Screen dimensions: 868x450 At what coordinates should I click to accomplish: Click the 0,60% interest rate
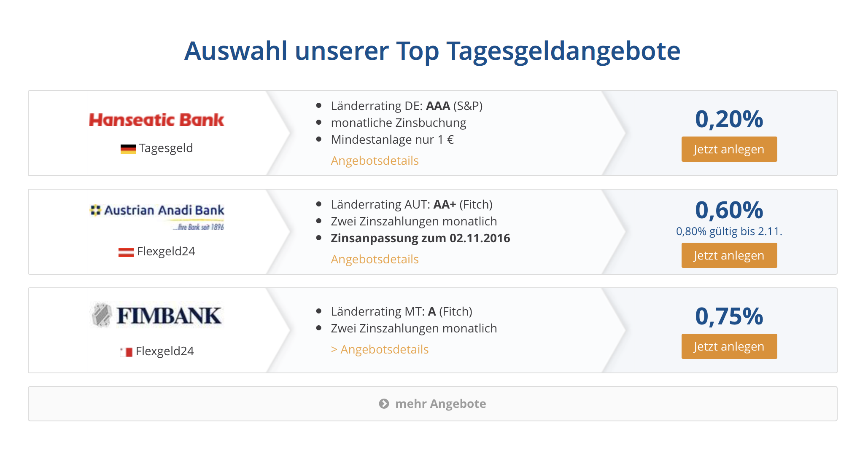[x=729, y=210]
